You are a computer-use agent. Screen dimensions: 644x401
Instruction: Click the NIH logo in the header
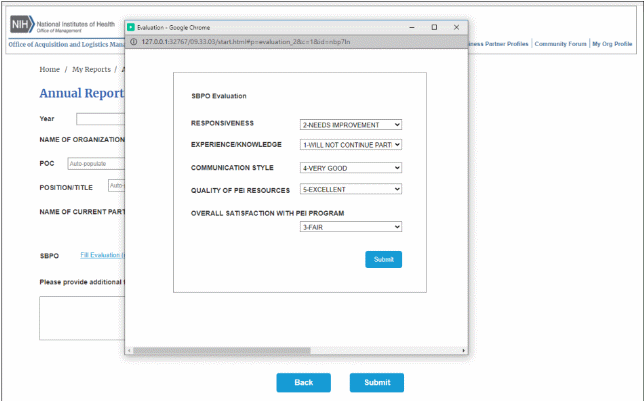[x=21, y=24]
